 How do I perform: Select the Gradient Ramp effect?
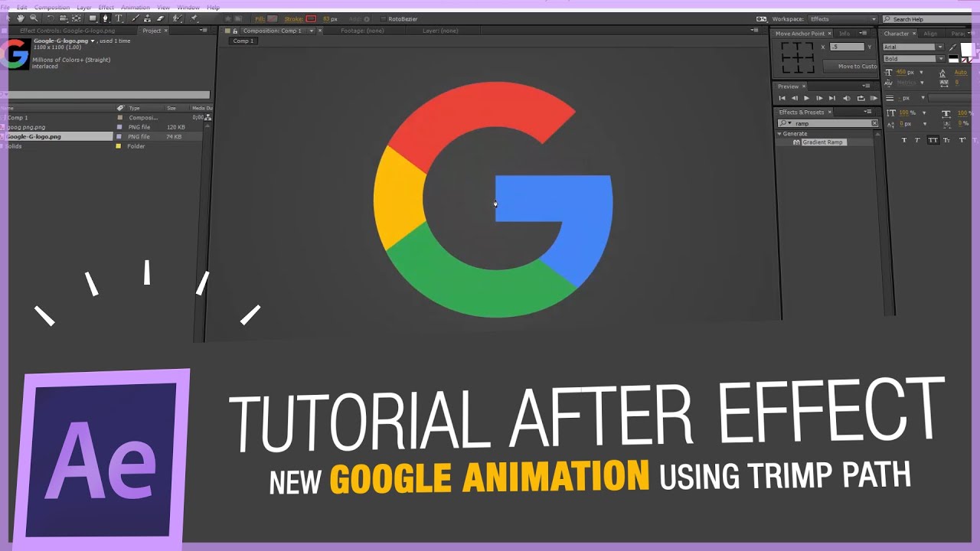[822, 142]
